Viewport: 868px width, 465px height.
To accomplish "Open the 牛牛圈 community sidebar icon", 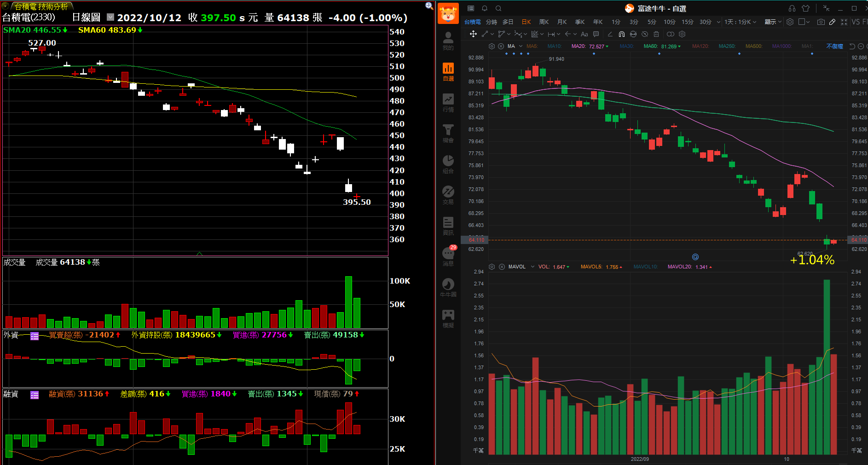I will 448,288.
